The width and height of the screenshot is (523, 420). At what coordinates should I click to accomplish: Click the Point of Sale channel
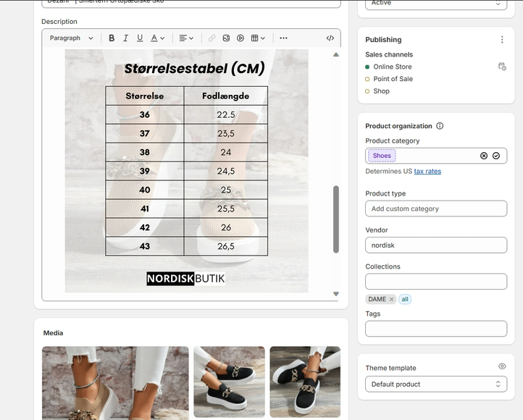click(393, 79)
